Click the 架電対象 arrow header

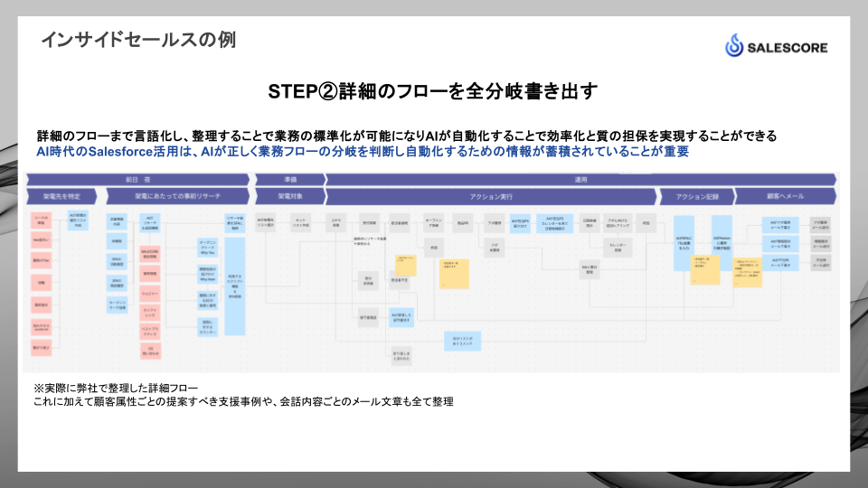[288, 196]
